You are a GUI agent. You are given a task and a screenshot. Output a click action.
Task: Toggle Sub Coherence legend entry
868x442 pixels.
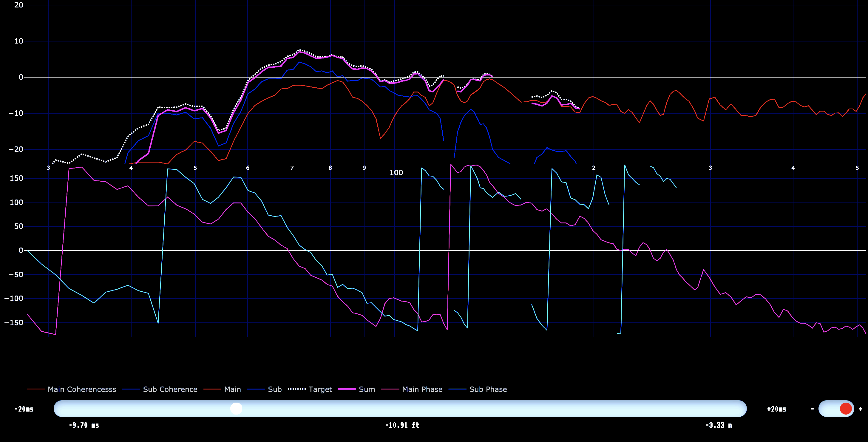[x=160, y=389]
